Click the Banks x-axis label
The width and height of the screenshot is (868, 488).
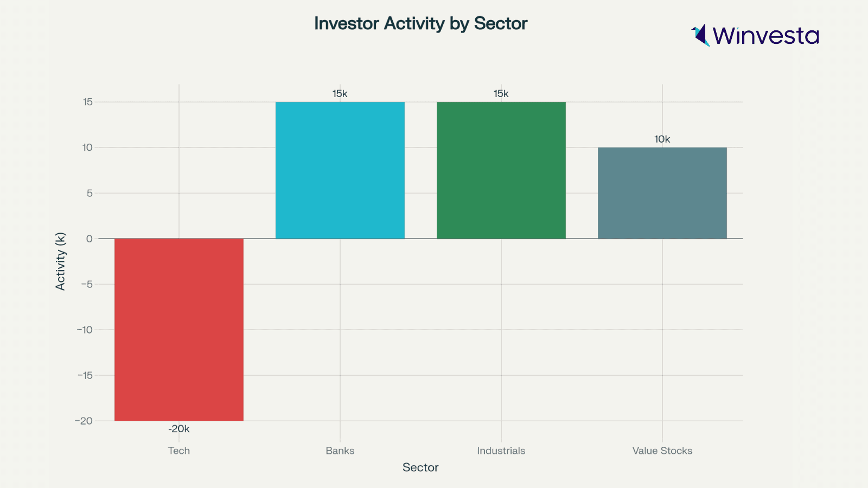coord(340,451)
